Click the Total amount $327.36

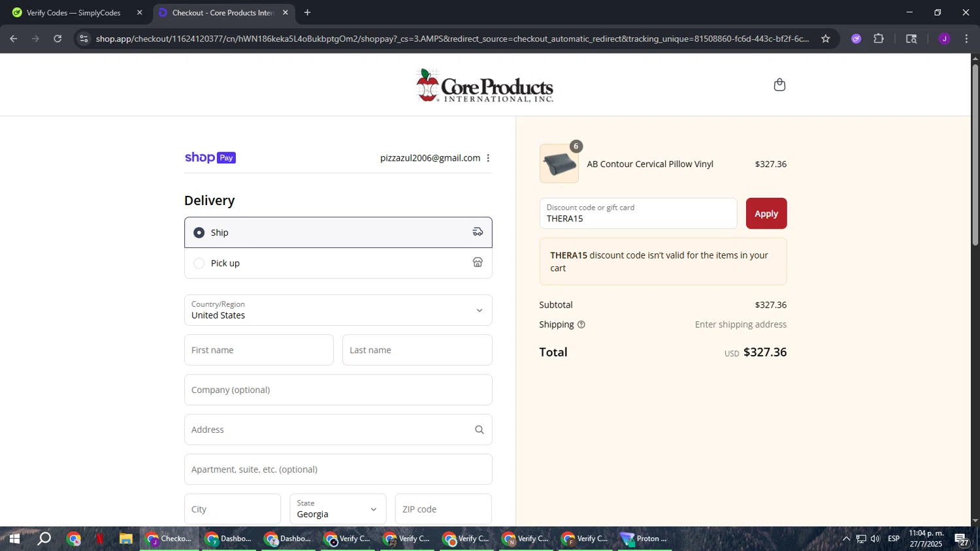point(765,352)
